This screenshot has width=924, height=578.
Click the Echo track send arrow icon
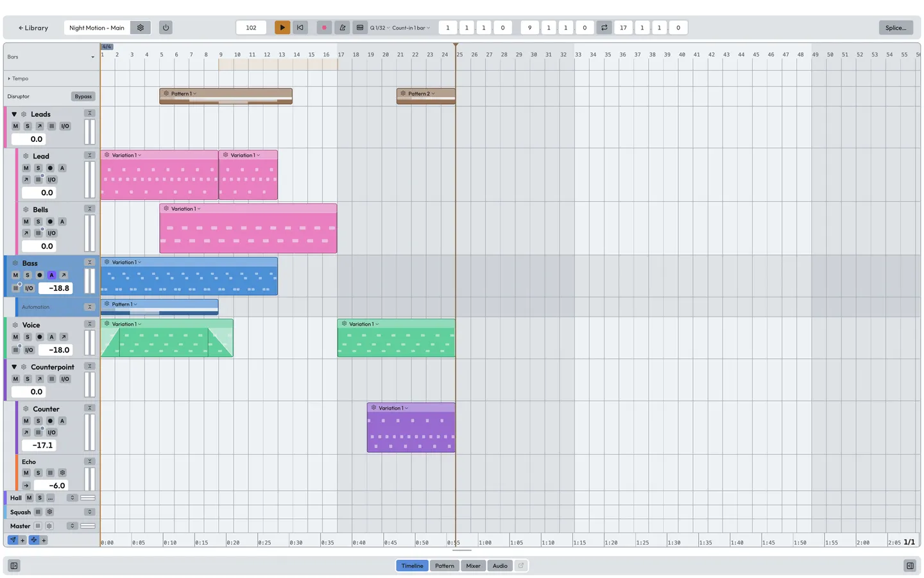tap(26, 486)
